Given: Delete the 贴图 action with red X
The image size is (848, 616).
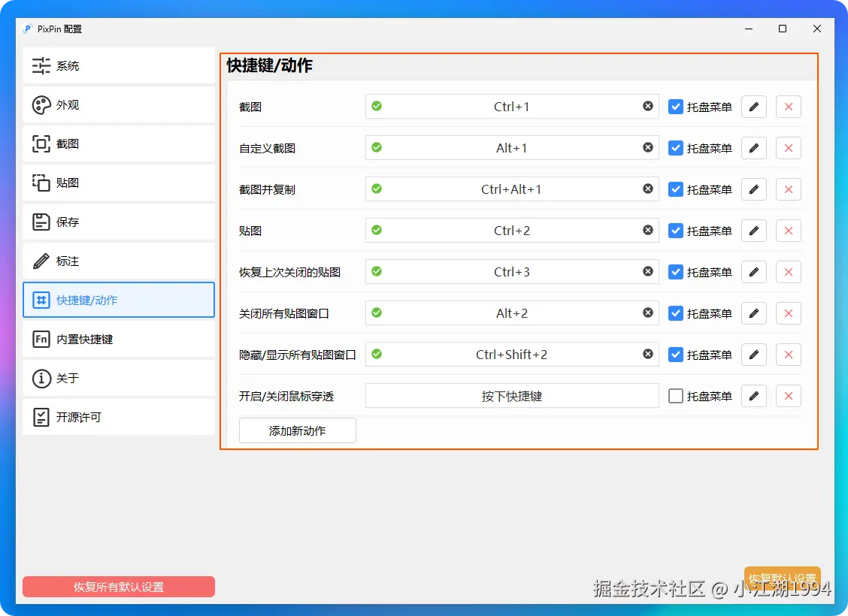Looking at the screenshot, I should [x=789, y=231].
